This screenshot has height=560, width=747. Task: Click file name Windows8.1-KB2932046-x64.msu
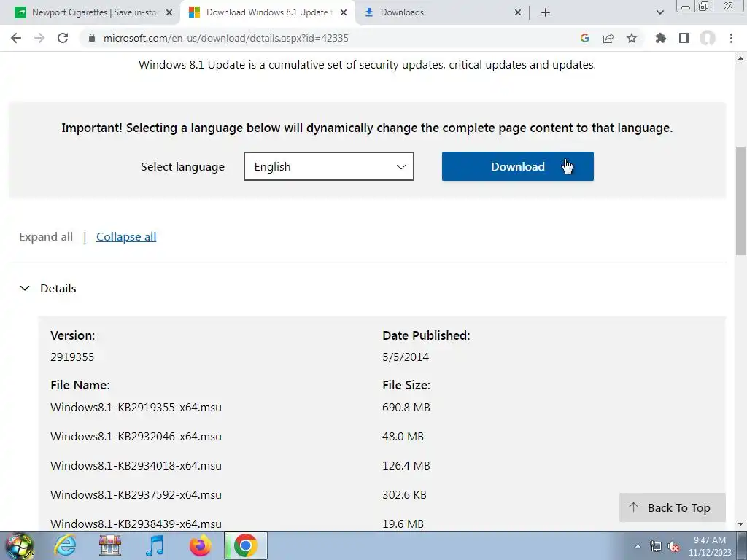click(136, 436)
